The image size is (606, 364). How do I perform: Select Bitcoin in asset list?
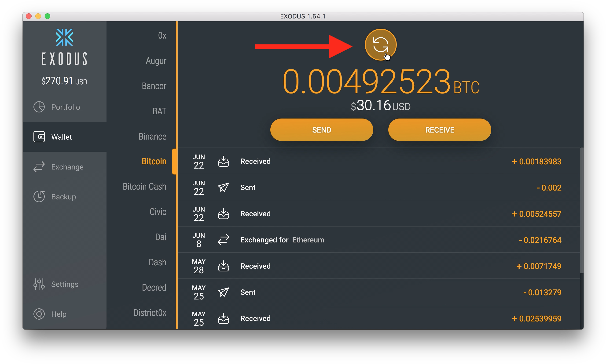(x=154, y=161)
